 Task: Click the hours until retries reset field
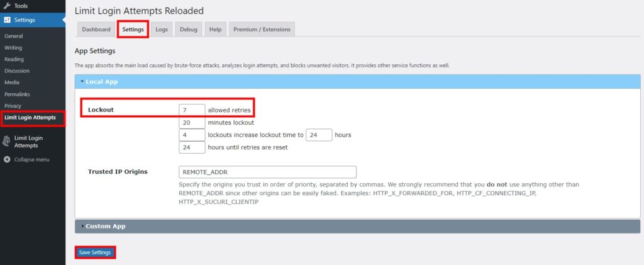pyautogui.click(x=192, y=147)
